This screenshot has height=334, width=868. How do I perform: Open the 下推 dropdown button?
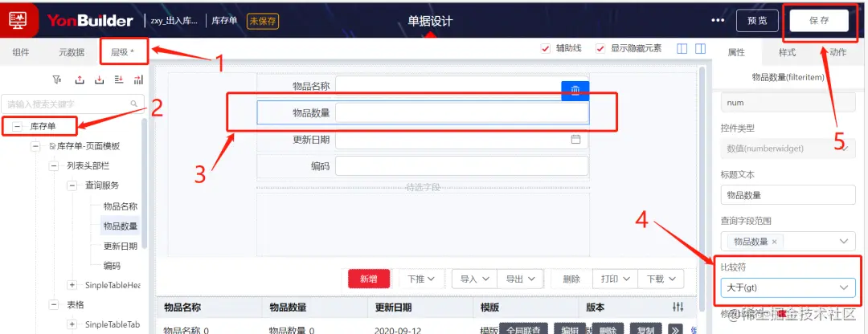pos(421,279)
